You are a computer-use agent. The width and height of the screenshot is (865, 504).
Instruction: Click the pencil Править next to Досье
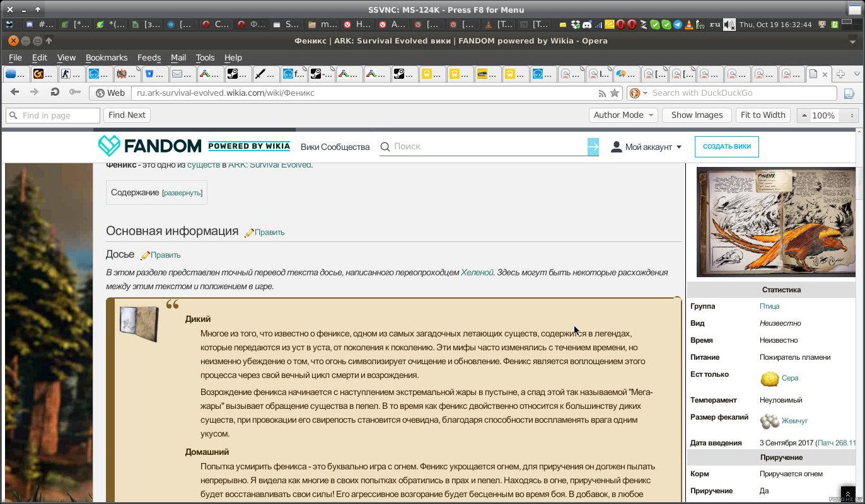click(160, 255)
